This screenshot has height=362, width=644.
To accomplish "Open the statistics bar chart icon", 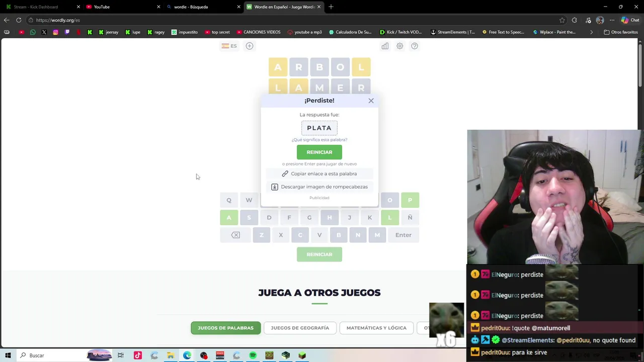I will [385, 46].
